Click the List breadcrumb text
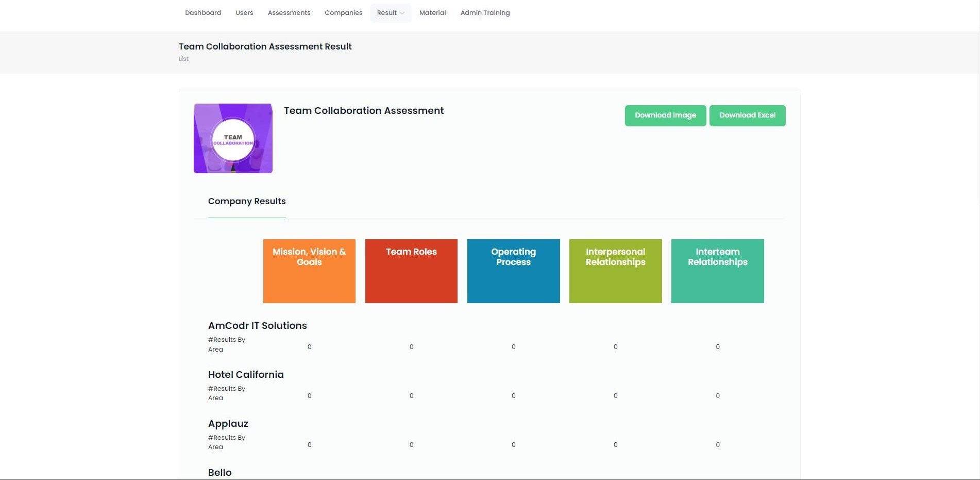The width and height of the screenshot is (980, 480). [183, 59]
